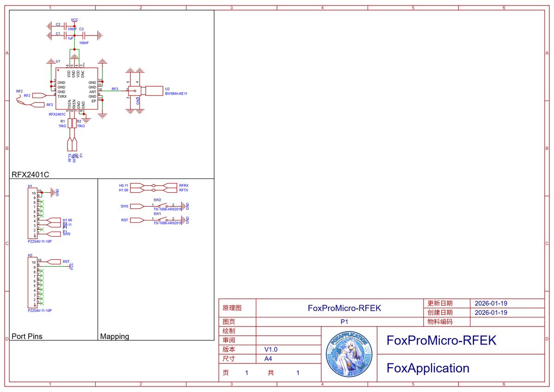
Task: Select the SW0 net port in Mapping
Action: coord(137,206)
